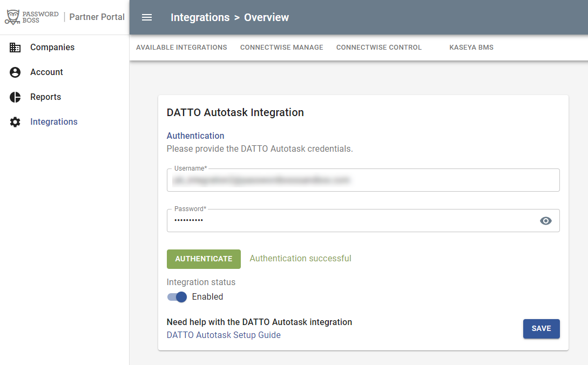The image size is (588, 365).
Task: Click the Integrations gear icon
Action: click(15, 122)
